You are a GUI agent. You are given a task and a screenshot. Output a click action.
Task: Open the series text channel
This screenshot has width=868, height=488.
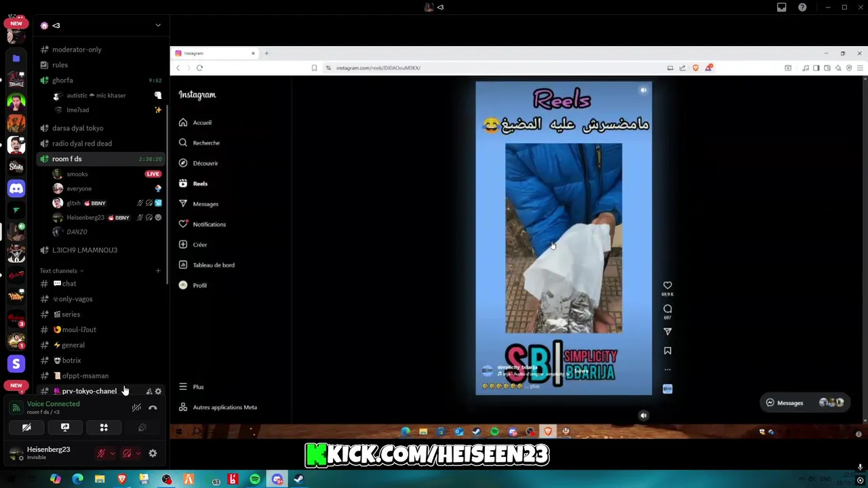(x=102, y=314)
